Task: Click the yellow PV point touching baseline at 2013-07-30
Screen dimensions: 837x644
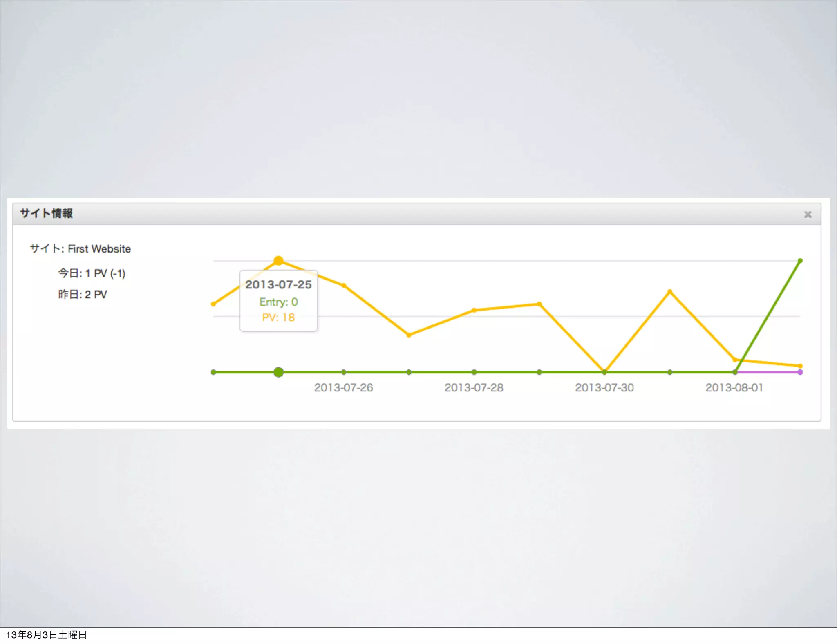Action: tap(604, 371)
